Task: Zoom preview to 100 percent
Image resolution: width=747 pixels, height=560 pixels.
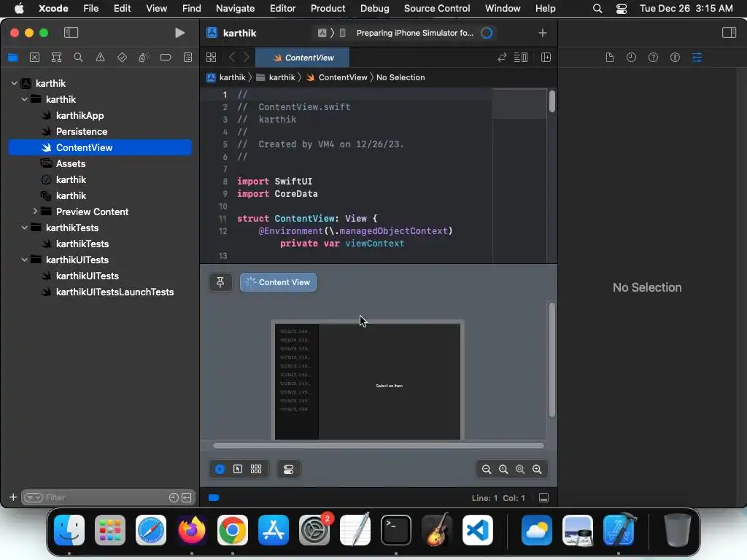Action: [503, 469]
